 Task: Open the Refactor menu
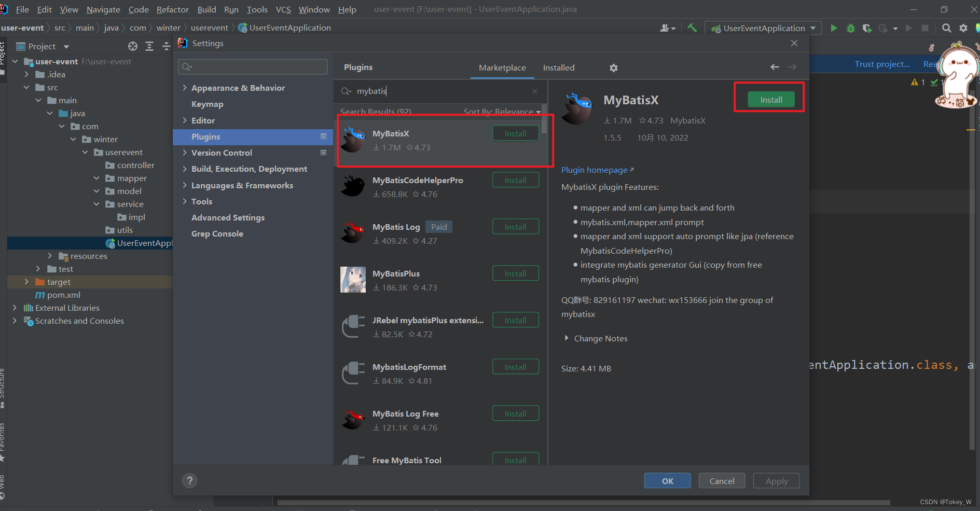173,9
